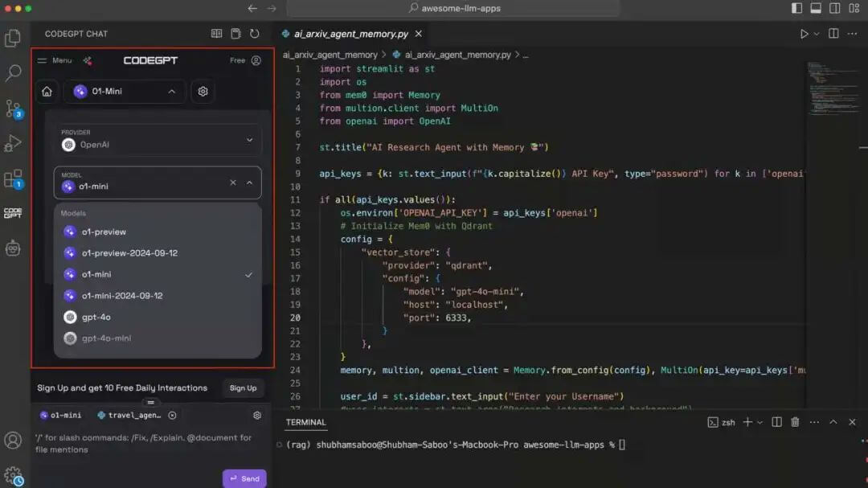
Task: Collapse the Model list chevron
Action: pos(250,182)
